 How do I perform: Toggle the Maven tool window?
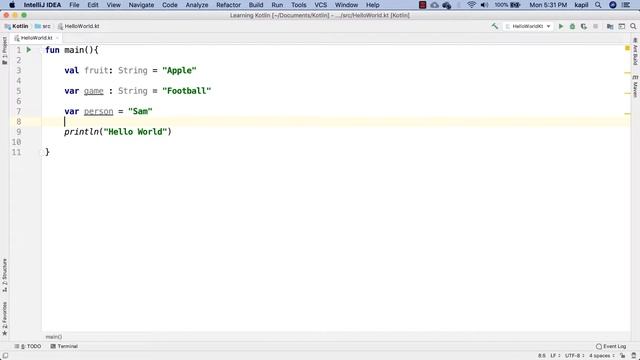click(635, 86)
